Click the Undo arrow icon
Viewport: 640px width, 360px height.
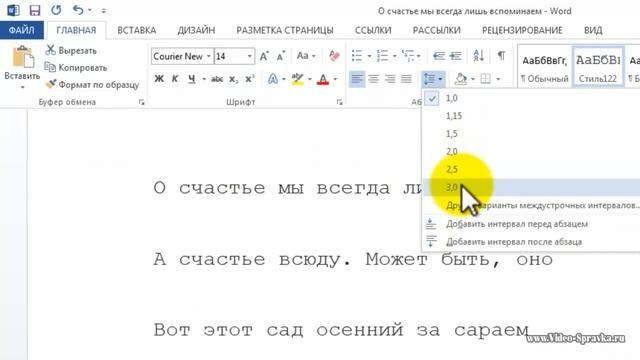pos(78,10)
